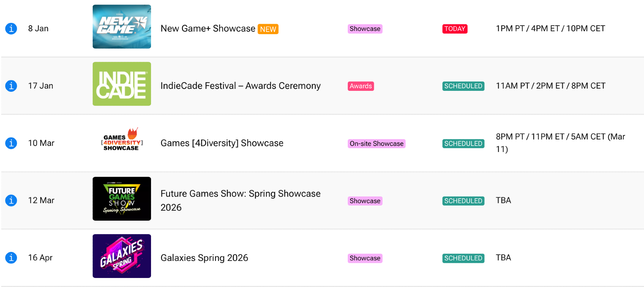Open info icon beside 17 Jan event
The width and height of the screenshot is (644, 287).
[11, 86]
